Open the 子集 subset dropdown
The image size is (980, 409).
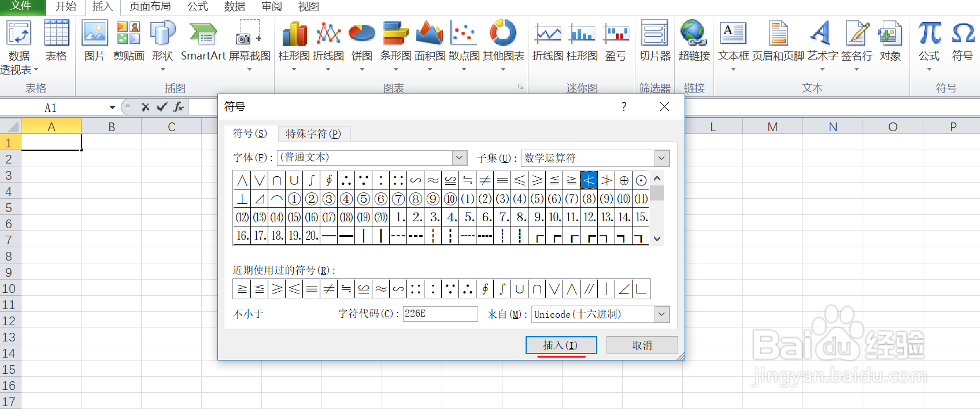point(662,158)
